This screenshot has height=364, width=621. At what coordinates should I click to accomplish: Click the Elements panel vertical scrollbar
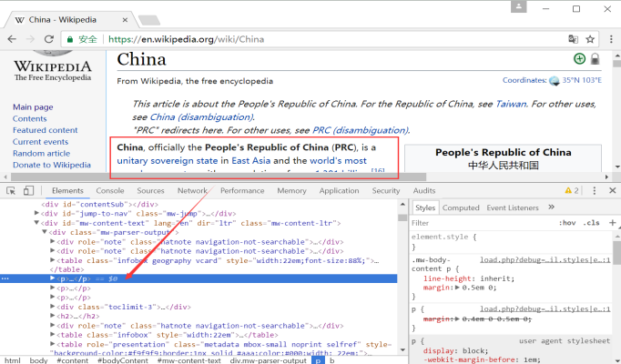(402, 217)
